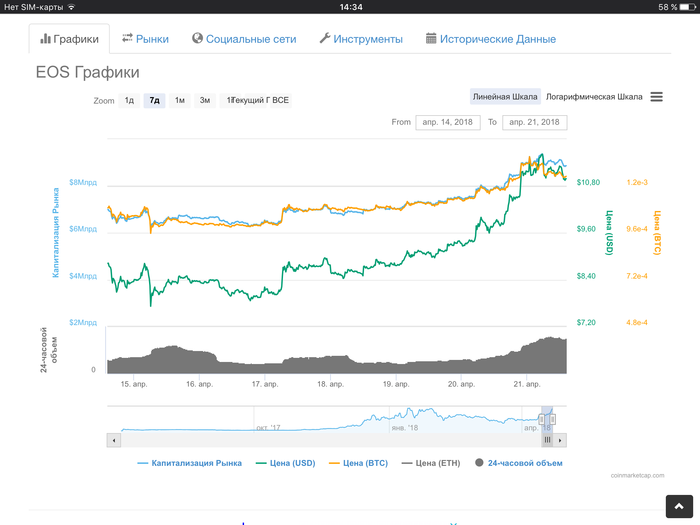Tap the bar chart icon on Графики tab
The width and height of the screenshot is (700, 525).
[45, 39]
